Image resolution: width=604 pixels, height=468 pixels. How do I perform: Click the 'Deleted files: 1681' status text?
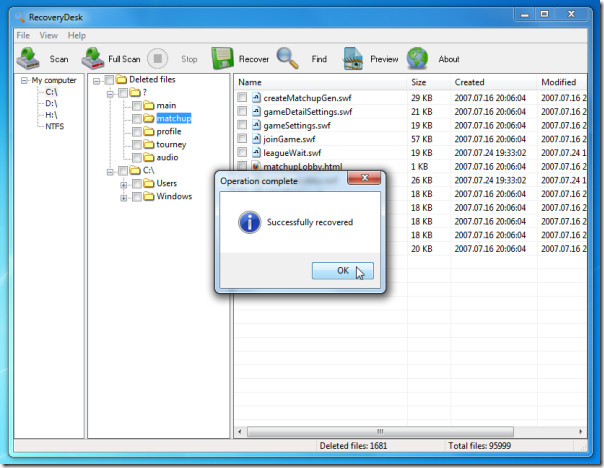pos(353,446)
